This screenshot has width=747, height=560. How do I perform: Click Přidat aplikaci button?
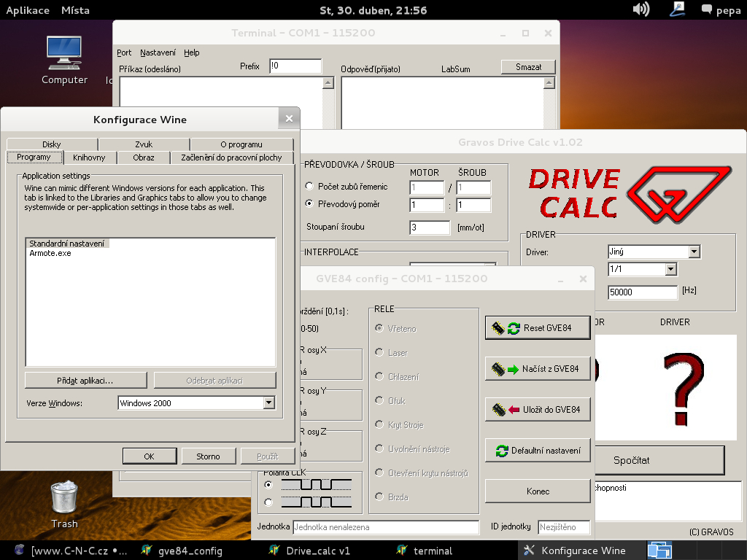86,381
